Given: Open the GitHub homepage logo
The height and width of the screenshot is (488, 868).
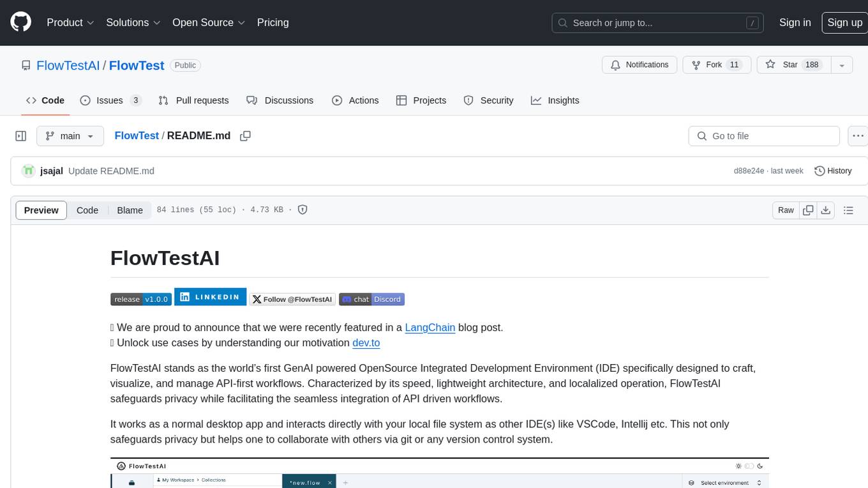Looking at the screenshot, I should point(20,22).
